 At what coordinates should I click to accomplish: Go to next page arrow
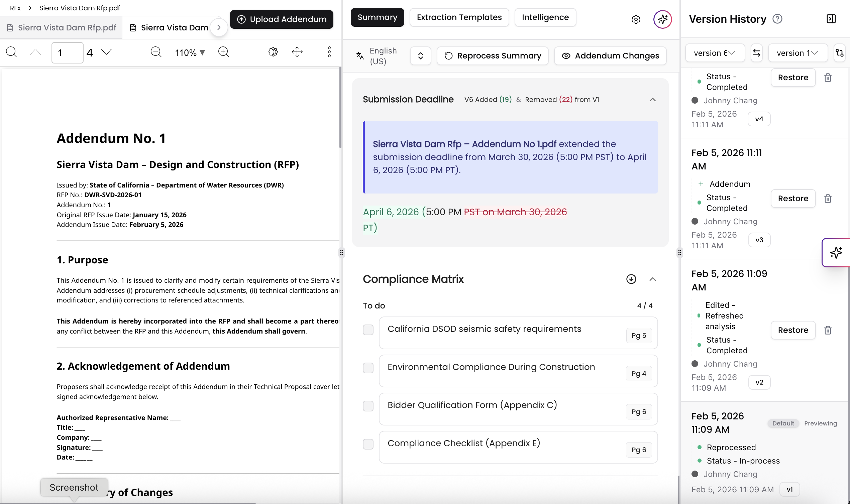point(106,52)
